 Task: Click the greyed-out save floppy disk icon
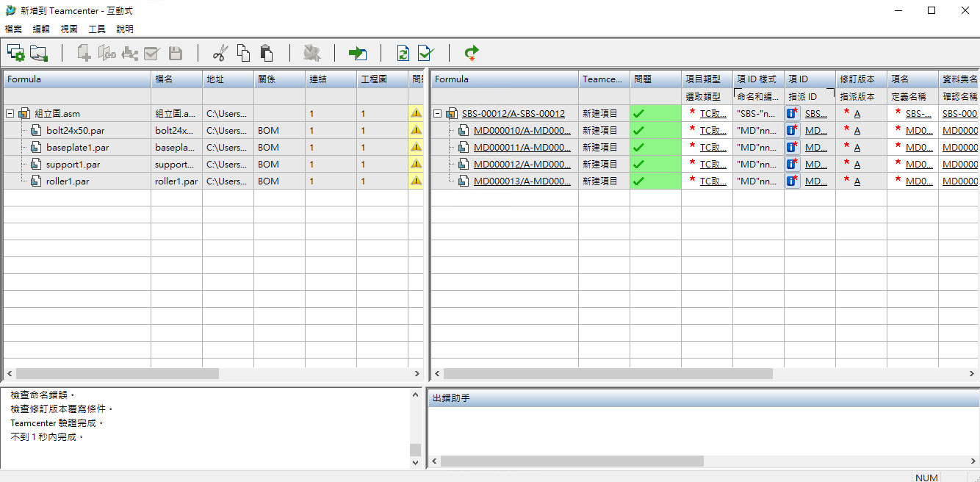tap(176, 53)
